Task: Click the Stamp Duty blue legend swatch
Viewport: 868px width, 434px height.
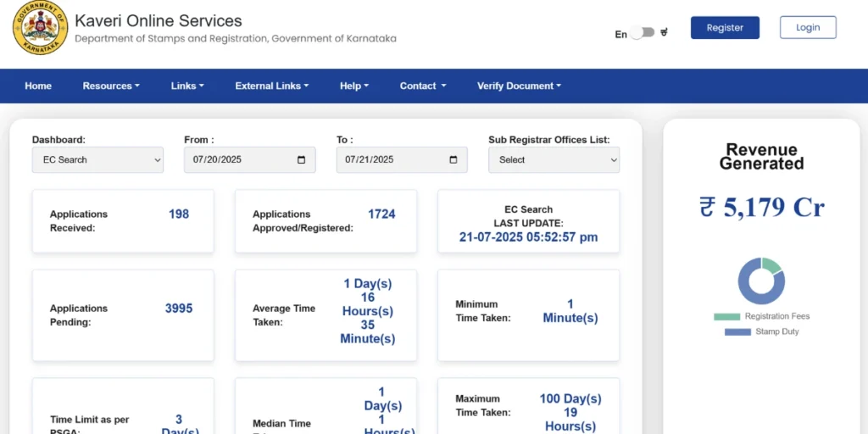Action: 737,332
